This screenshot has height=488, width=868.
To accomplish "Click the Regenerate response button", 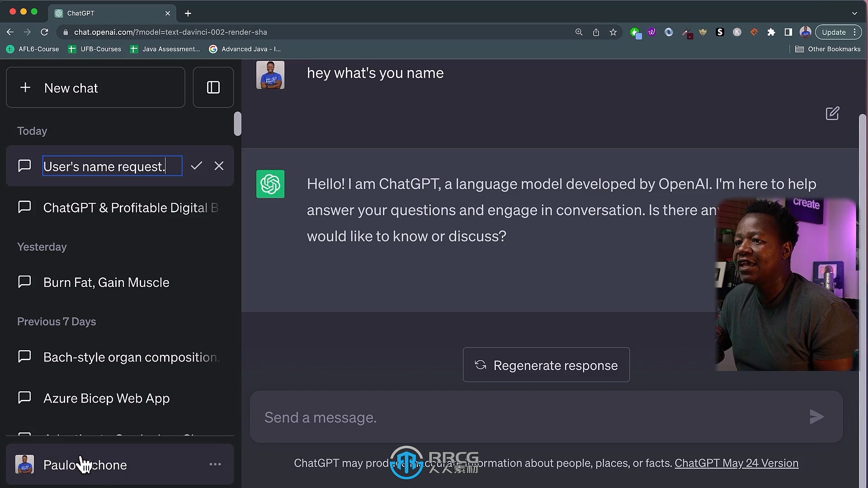I will click(x=547, y=365).
